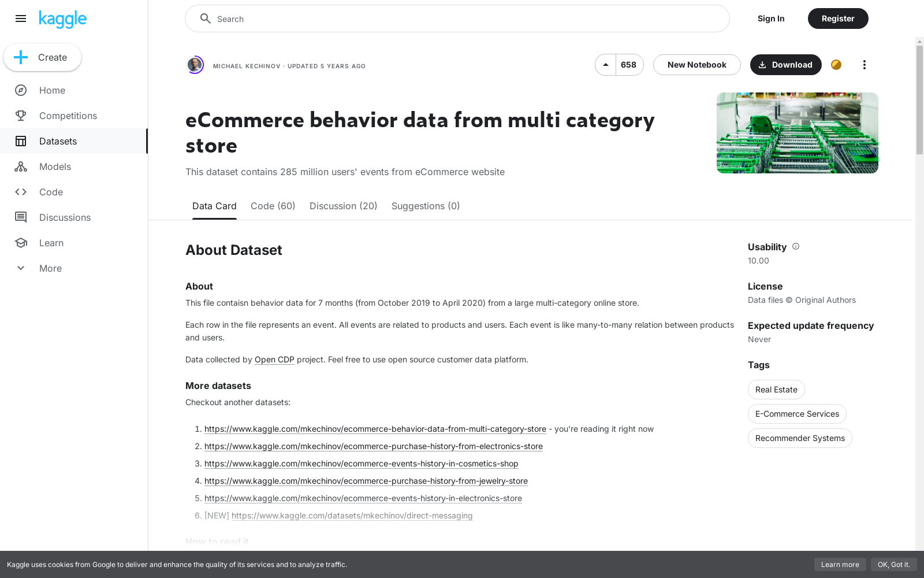Click the Usability info icon
The image size is (924, 578).
795,246
